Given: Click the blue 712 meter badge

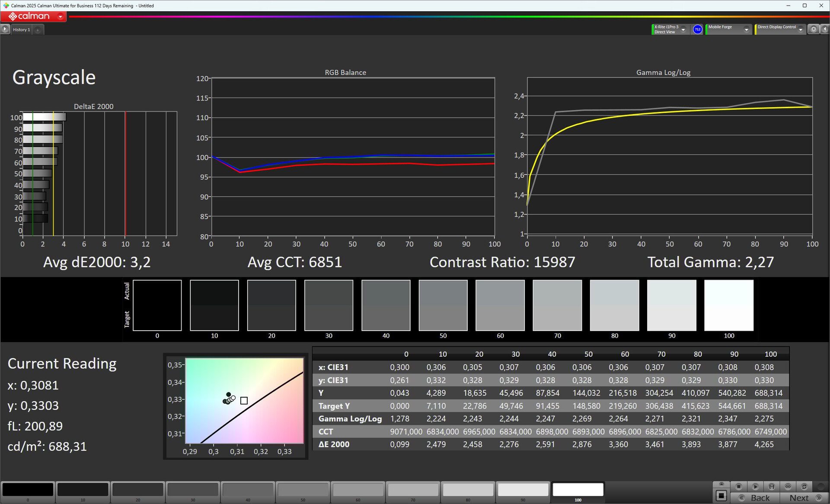Looking at the screenshot, I should (697, 29).
